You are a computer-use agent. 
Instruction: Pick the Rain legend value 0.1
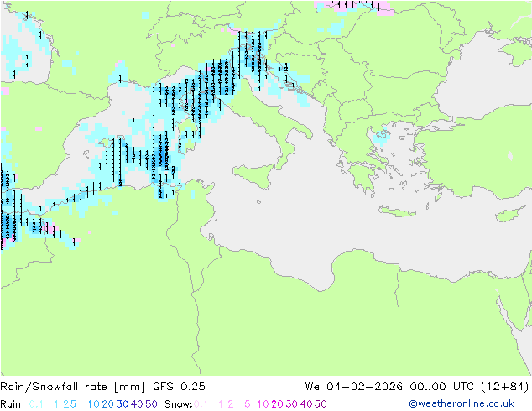coord(36,404)
